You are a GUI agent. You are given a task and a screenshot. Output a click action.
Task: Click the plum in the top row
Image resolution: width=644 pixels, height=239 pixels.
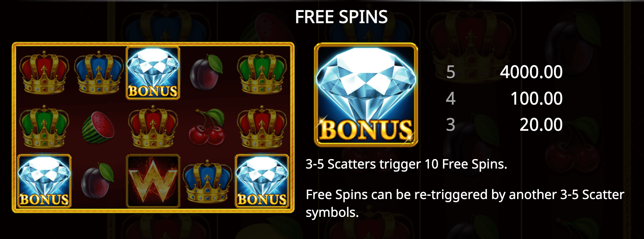[206, 73]
